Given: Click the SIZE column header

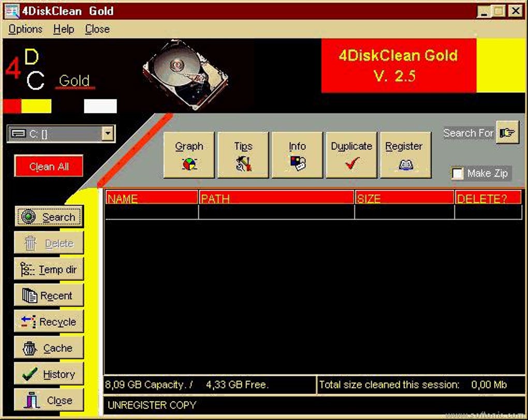Looking at the screenshot, I should 404,197.
